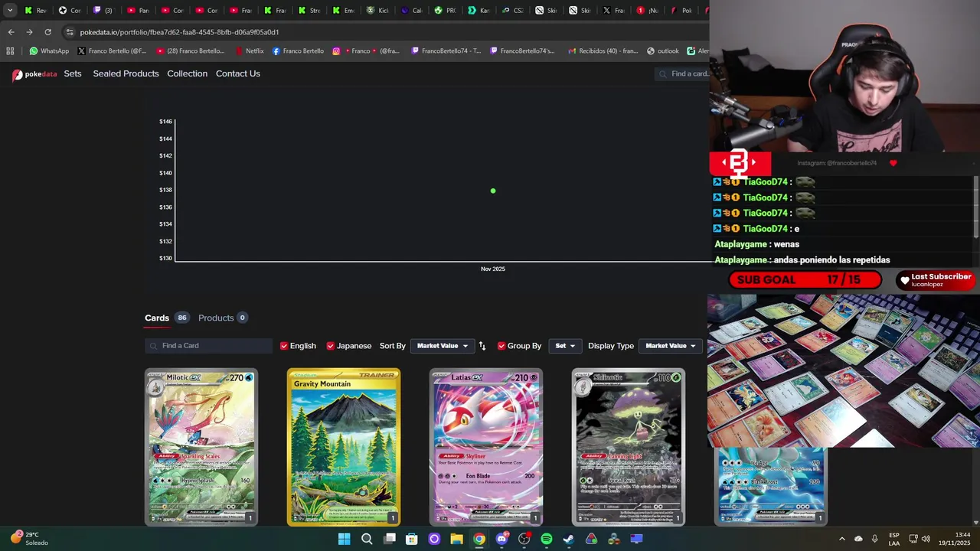
Task: Switch to the CS2 browser tab
Action: click(x=513, y=10)
